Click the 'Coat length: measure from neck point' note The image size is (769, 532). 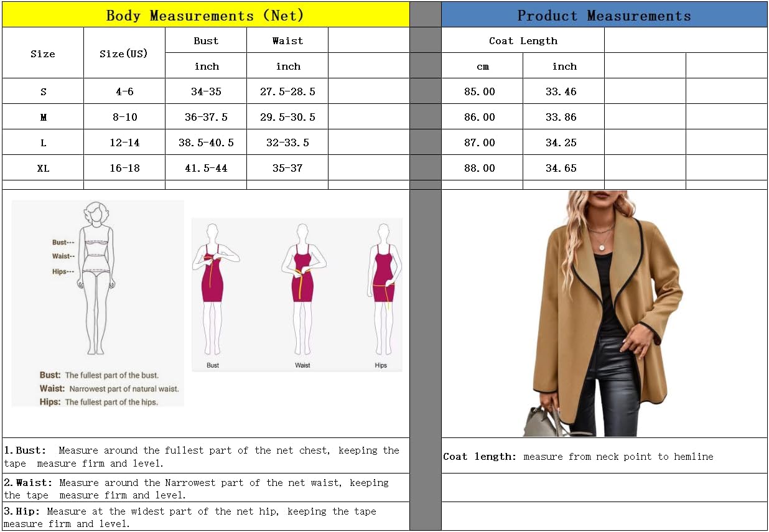pyautogui.click(x=578, y=457)
